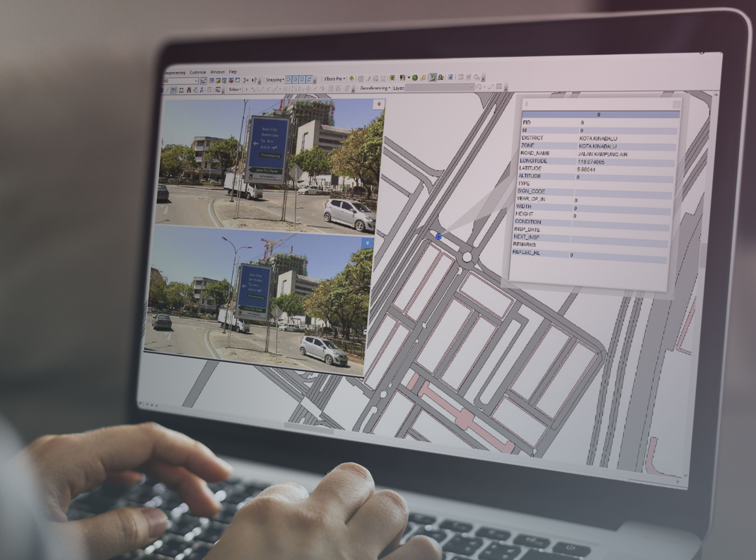756x560 pixels.
Task: Open the Geoprocessing menu
Action: point(175,73)
